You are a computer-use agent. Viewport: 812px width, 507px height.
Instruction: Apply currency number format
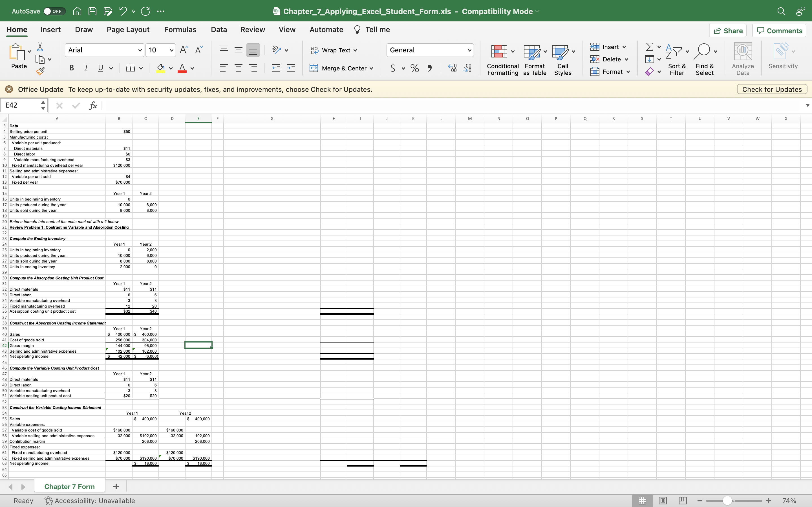coord(392,68)
